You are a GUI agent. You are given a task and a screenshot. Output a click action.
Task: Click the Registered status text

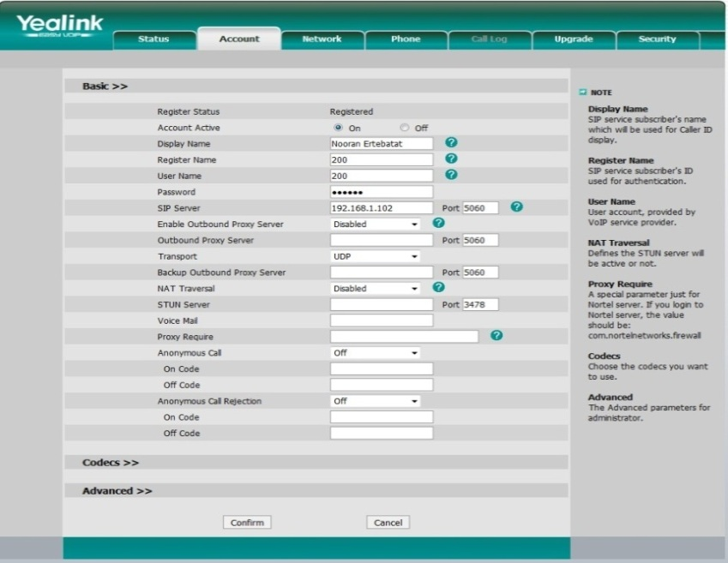click(352, 112)
